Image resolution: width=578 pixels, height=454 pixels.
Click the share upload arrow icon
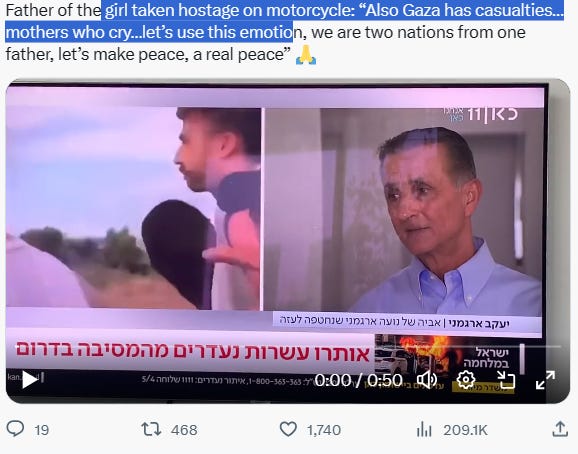click(560, 429)
